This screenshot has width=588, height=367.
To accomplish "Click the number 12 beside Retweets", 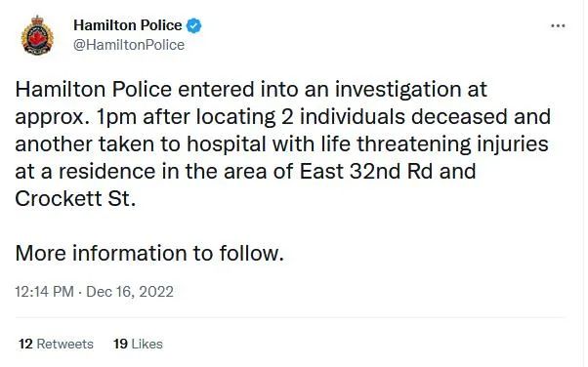I will click(25, 344).
